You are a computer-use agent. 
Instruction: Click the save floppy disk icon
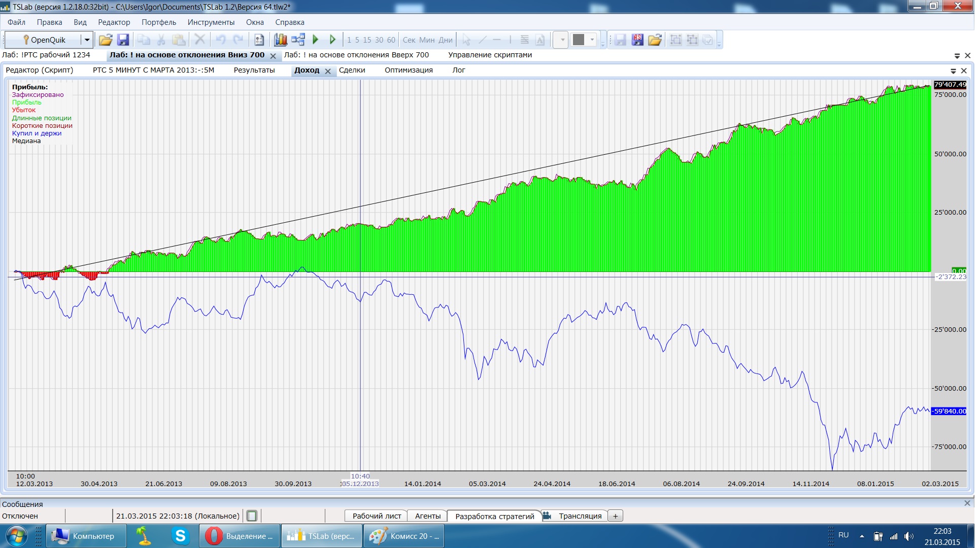coord(123,40)
